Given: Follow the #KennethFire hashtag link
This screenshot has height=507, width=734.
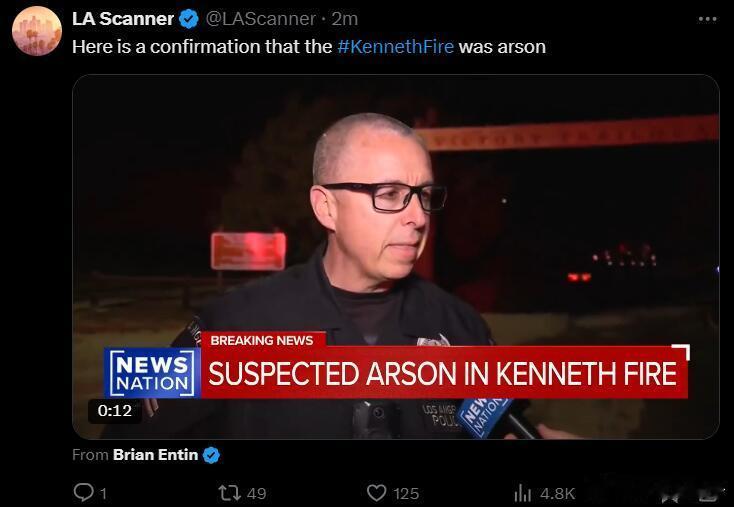Looking at the screenshot, I should click(x=396, y=47).
